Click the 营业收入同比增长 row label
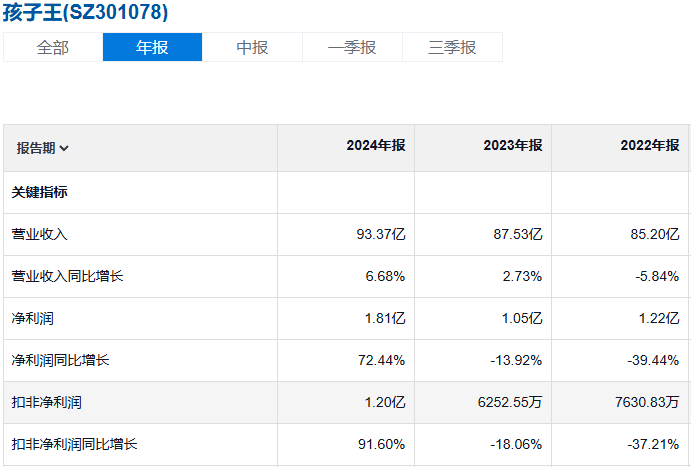 [x=67, y=276]
